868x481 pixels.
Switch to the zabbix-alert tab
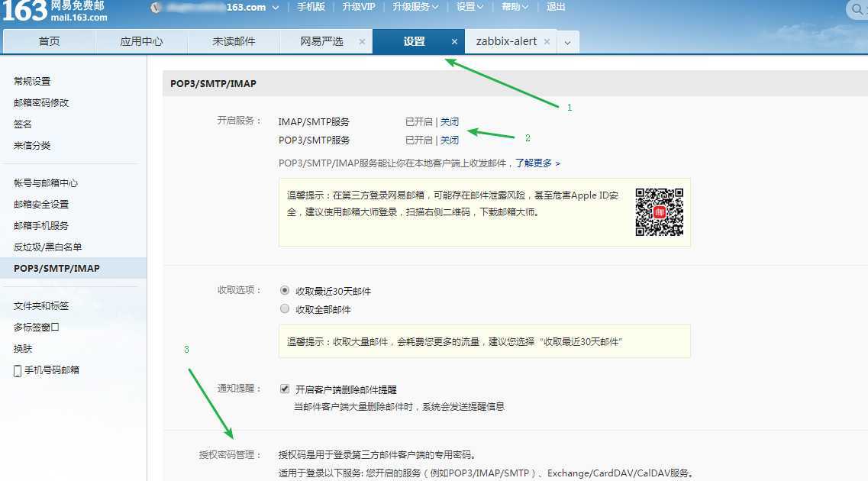pyautogui.click(x=506, y=41)
